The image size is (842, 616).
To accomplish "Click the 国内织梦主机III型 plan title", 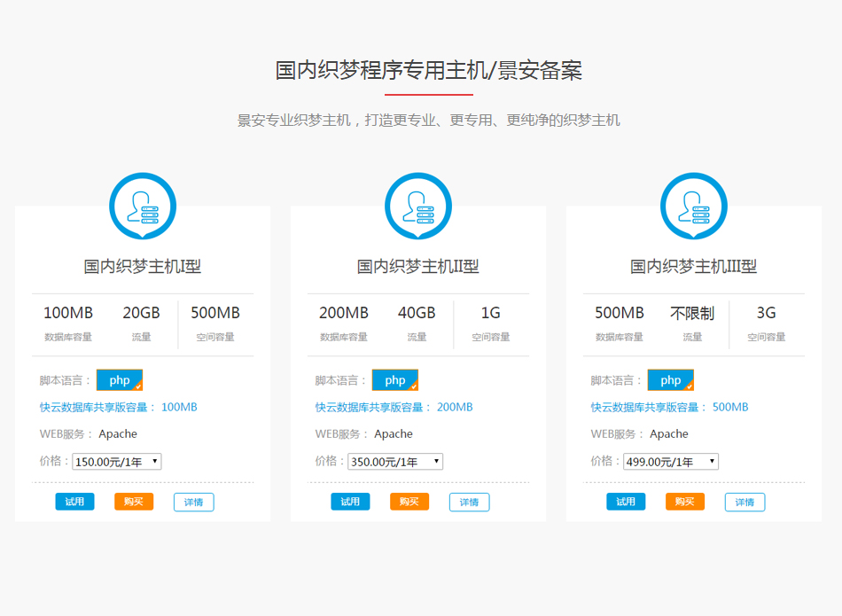I will point(693,266).
